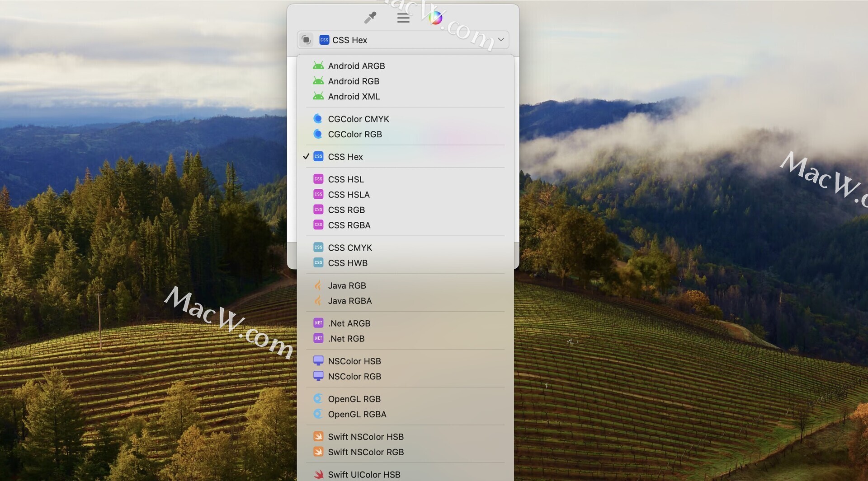
Task: Pick OpenGL RGB format
Action: coord(405,399)
